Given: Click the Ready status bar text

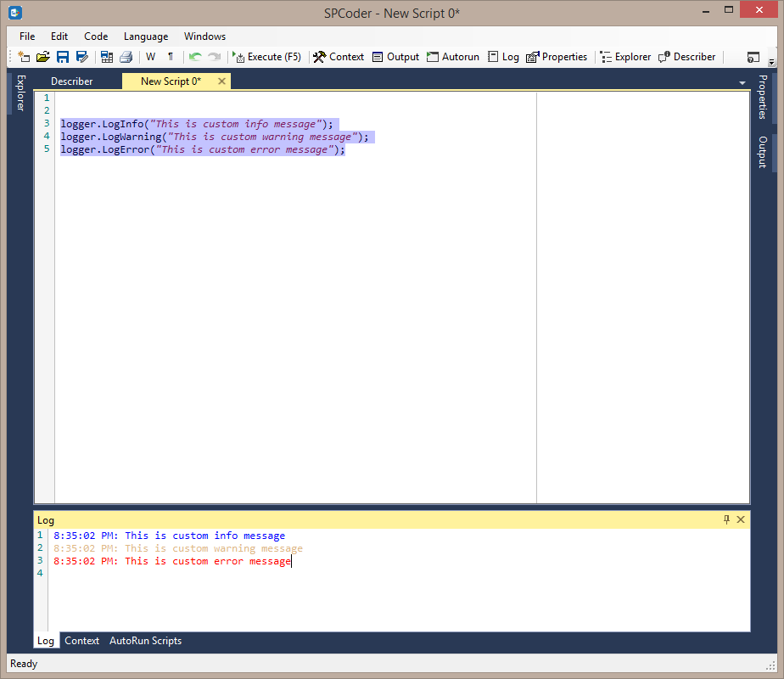Looking at the screenshot, I should [x=24, y=664].
